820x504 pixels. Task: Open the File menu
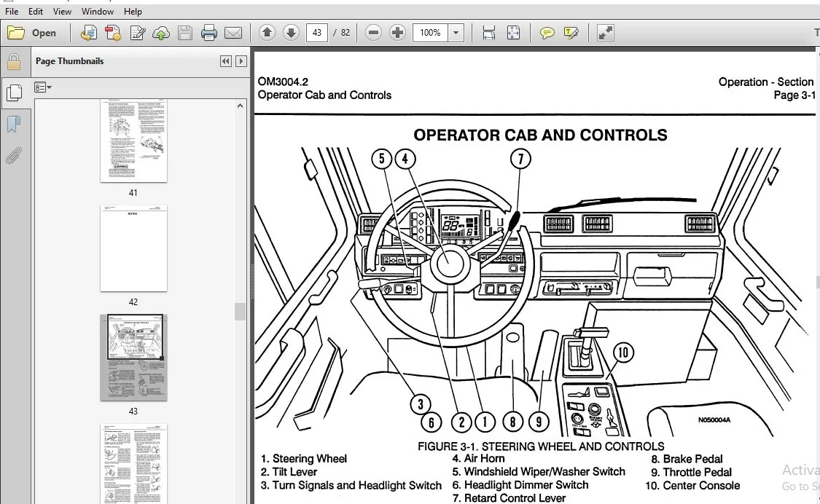[12, 11]
